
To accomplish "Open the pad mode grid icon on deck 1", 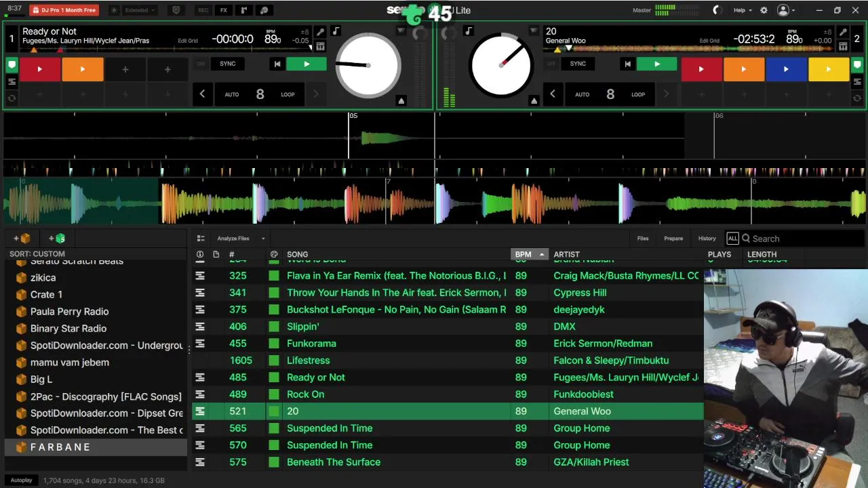I will coord(320,46).
